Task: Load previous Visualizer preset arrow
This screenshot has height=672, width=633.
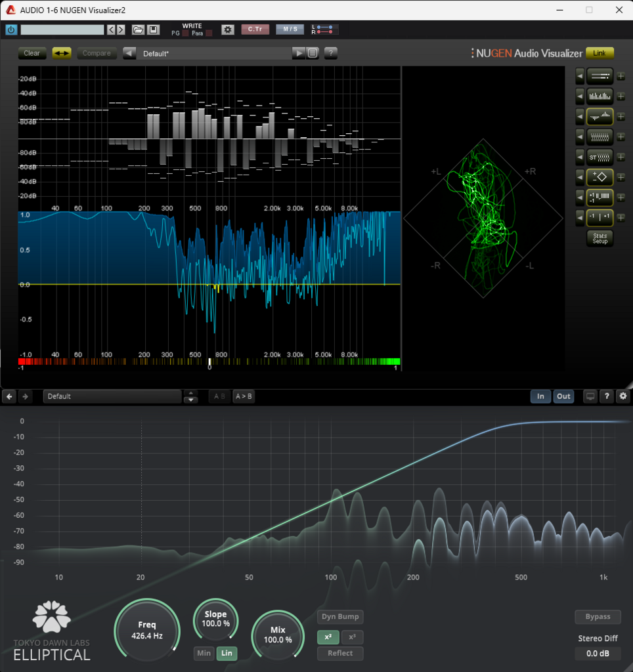Action: click(x=129, y=53)
